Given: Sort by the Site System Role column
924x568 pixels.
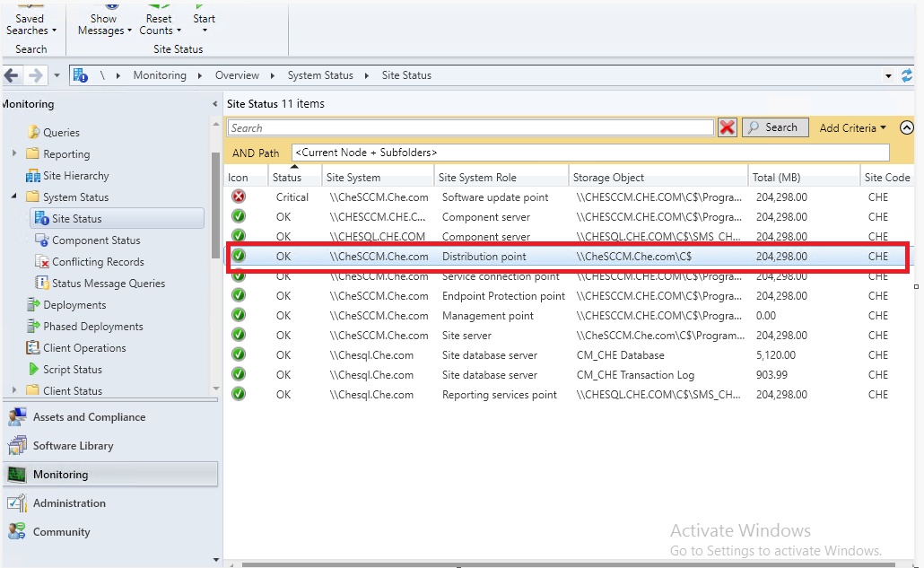Looking at the screenshot, I should [501, 177].
